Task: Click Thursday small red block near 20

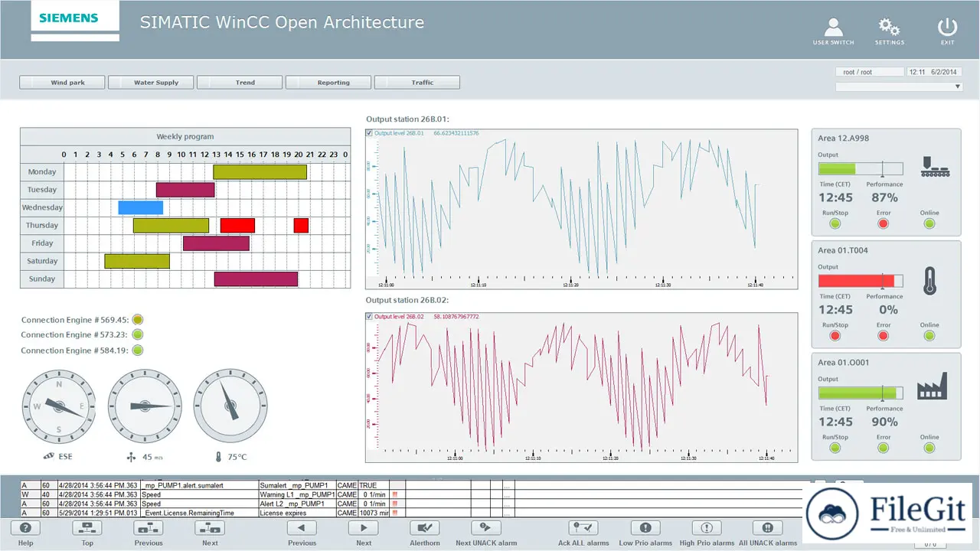Action: (x=301, y=225)
